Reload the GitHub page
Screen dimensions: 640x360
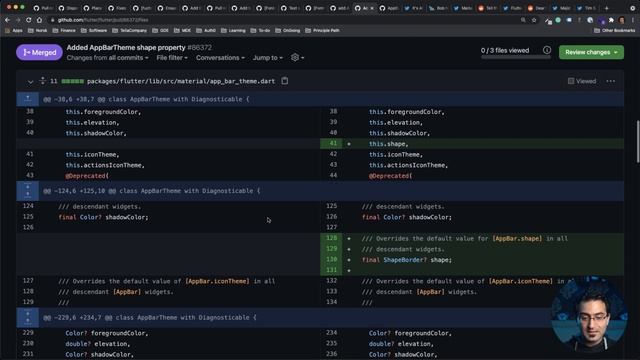point(28,20)
